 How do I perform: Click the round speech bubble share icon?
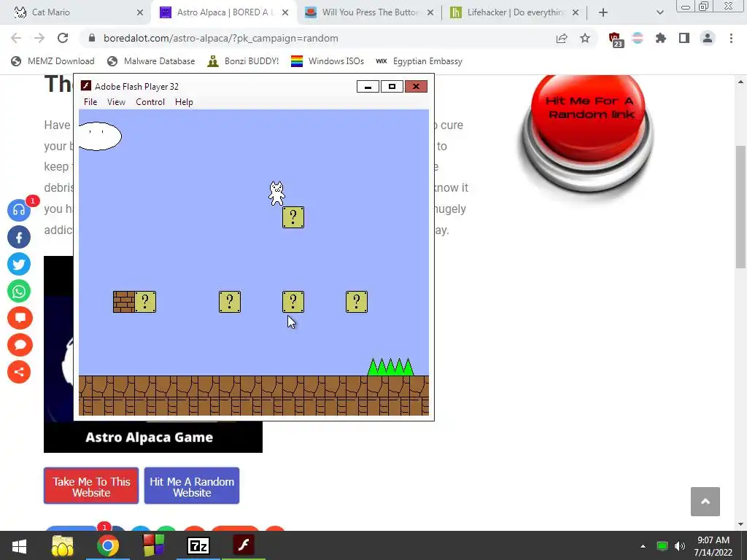pyautogui.click(x=19, y=345)
